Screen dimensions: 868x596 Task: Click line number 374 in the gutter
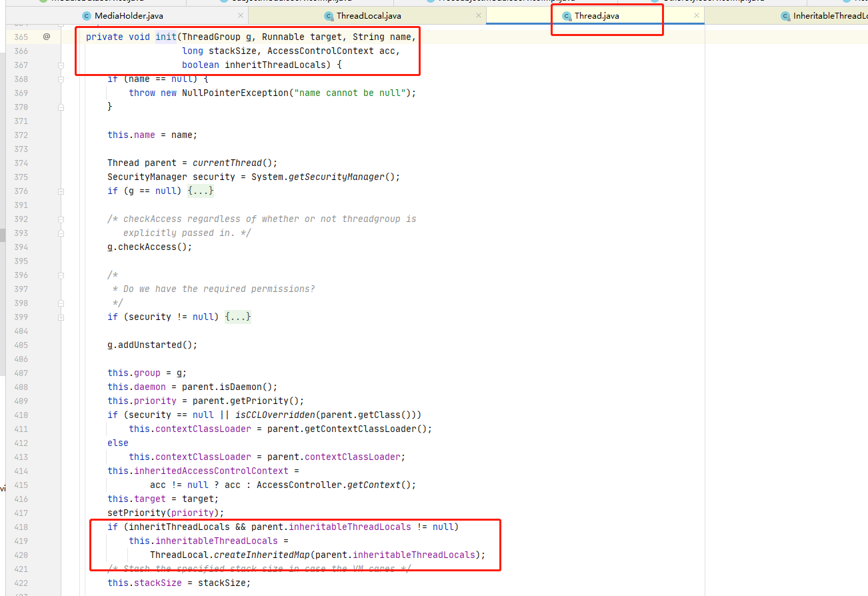pos(21,163)
